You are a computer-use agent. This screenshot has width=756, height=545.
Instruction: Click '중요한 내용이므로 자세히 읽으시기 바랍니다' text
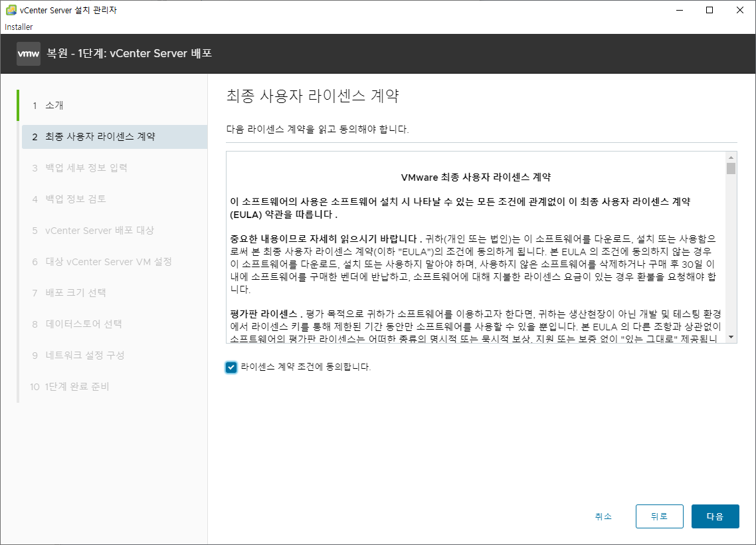click(323, 239)
